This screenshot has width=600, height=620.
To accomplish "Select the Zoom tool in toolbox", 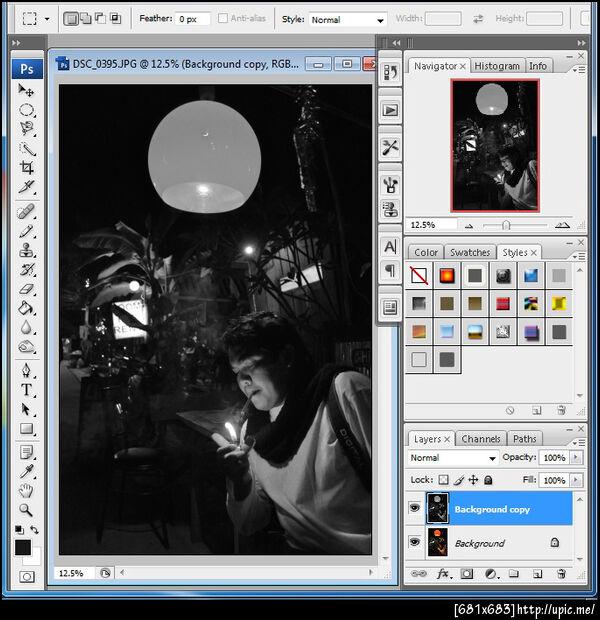I will 27,510.
